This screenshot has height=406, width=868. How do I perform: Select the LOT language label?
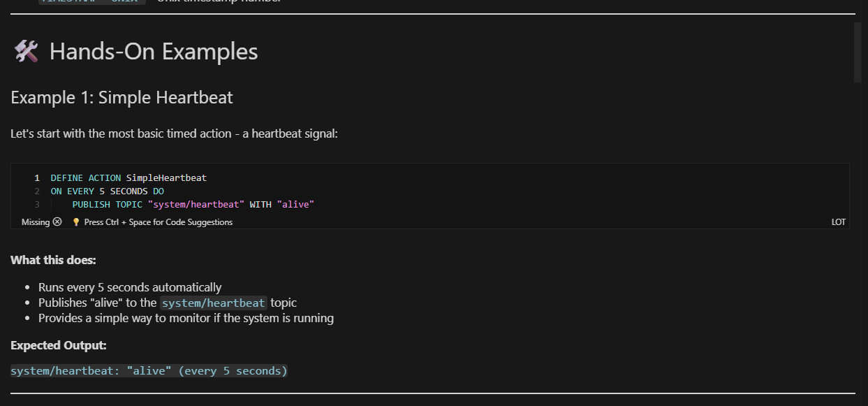coord(838,222)
